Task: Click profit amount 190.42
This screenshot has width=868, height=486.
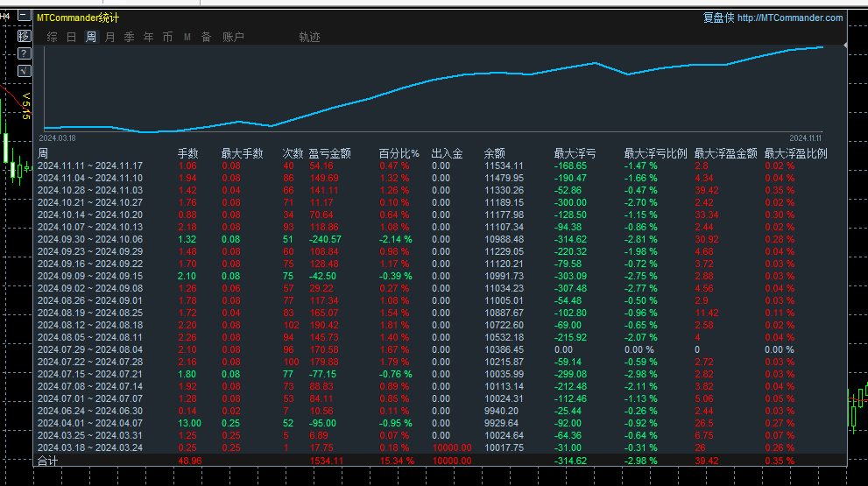Action: [324, 325]
